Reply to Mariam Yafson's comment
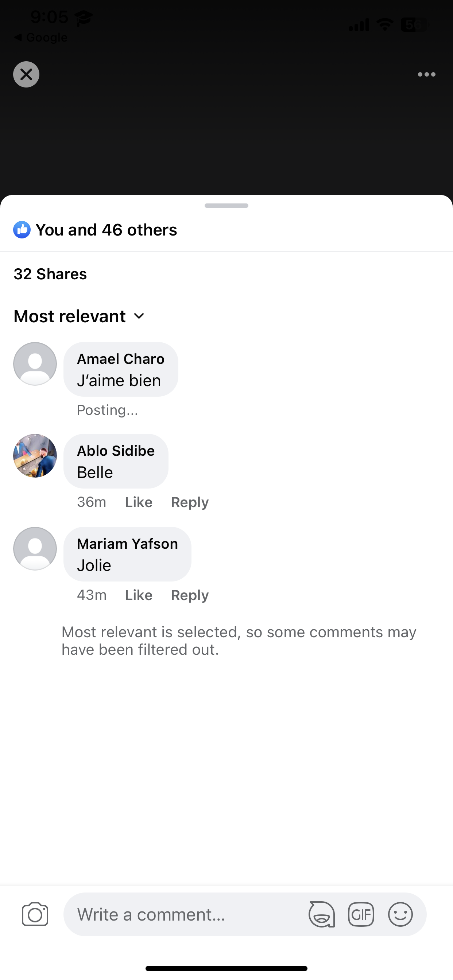453x980 pixels. [x=190, y=595]
